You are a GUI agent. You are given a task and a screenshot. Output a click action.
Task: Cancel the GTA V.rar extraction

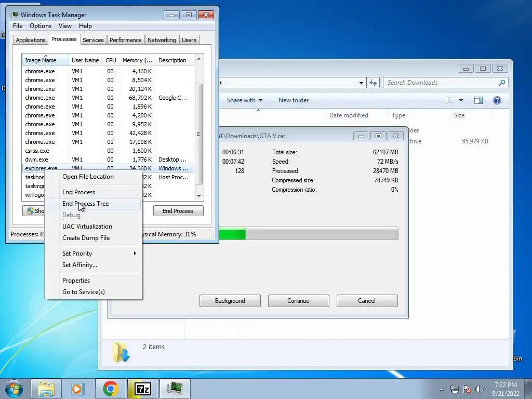point(367,301)
